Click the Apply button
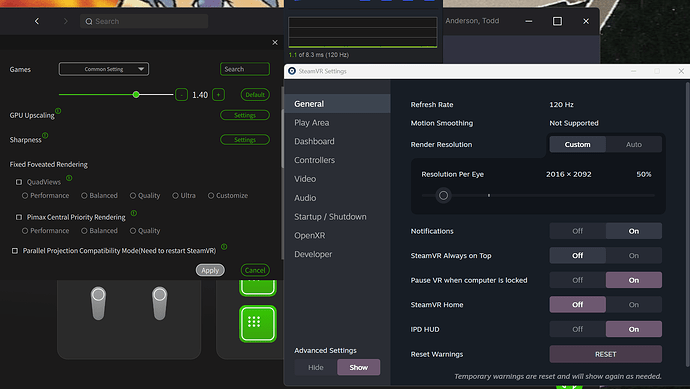Screen dimensions: 690x389 pyautogui.click(x=210, y=270)
